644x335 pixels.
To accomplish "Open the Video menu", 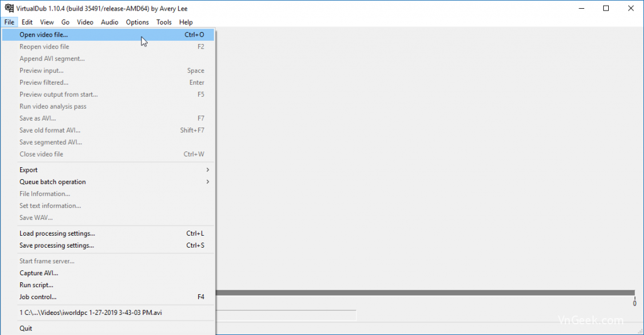I will 85,22.
